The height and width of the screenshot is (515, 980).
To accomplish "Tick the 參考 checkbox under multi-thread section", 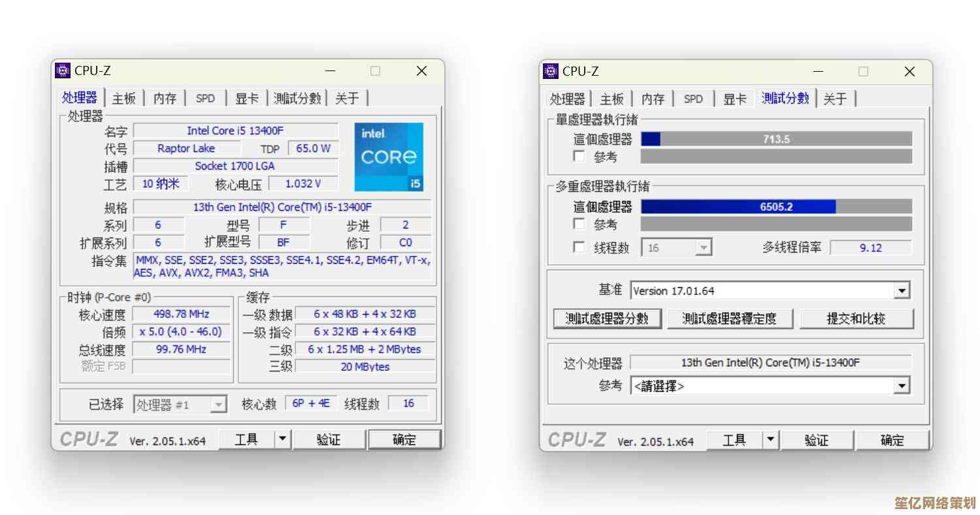I will 579,224.
